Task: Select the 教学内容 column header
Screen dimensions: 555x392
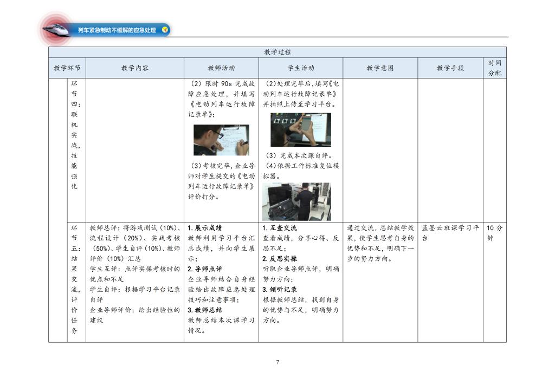Action: [135, 68]
